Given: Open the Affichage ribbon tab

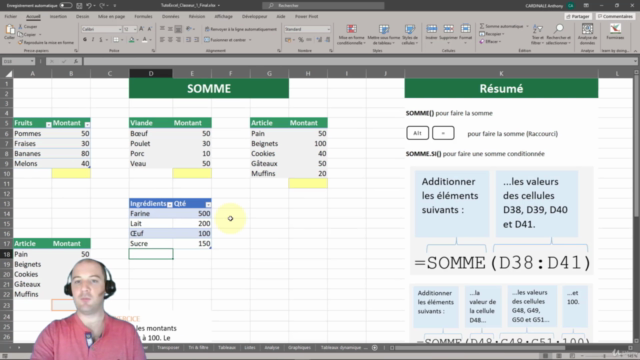Looking at the screenshot, I should (x=223, y=16).
